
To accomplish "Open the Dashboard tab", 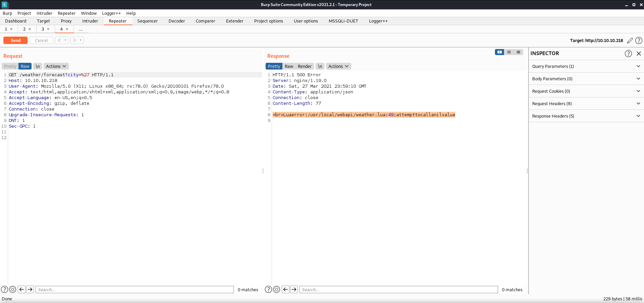I will 15,21.
